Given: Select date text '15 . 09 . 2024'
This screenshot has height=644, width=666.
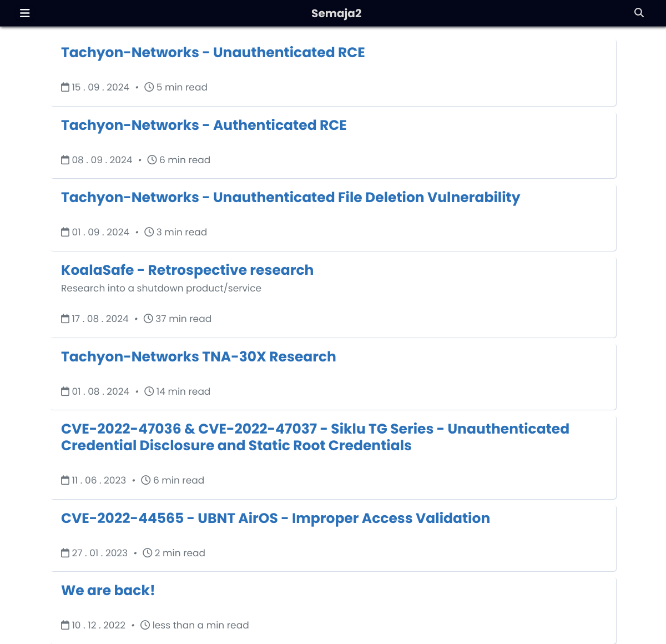Looking at the screenshot, I should (x=100, y=87).
